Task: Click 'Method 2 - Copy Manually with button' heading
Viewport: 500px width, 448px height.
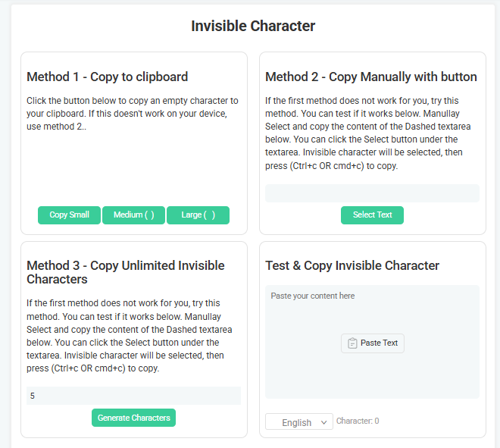Action: pyautogui.click(x=371, y=77)
